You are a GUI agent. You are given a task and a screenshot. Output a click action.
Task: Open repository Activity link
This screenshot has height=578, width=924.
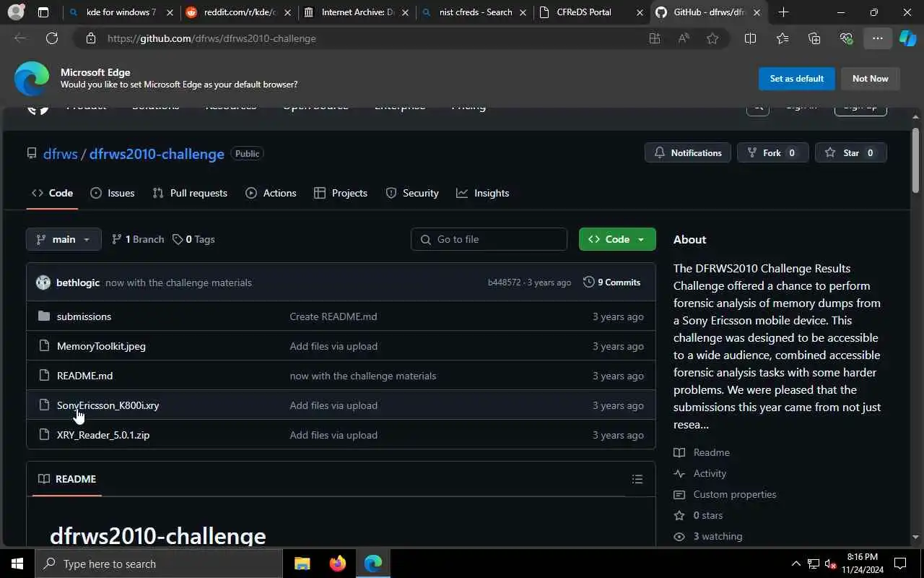point(700,473)
